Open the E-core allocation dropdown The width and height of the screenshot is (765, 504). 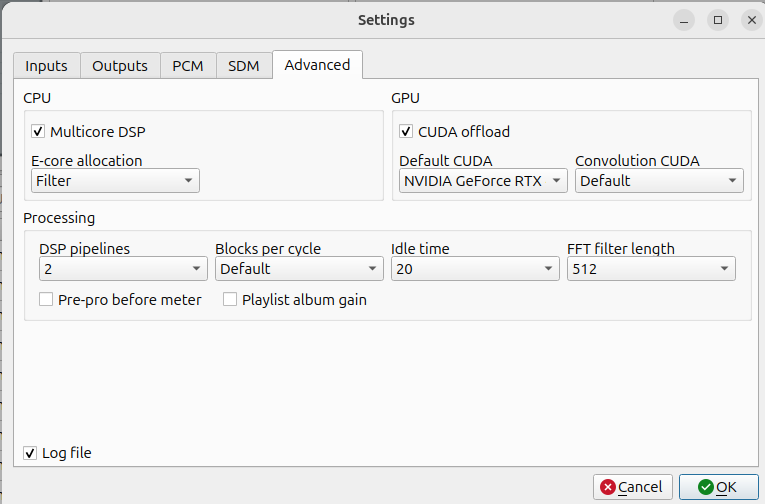tap(115, 181)
